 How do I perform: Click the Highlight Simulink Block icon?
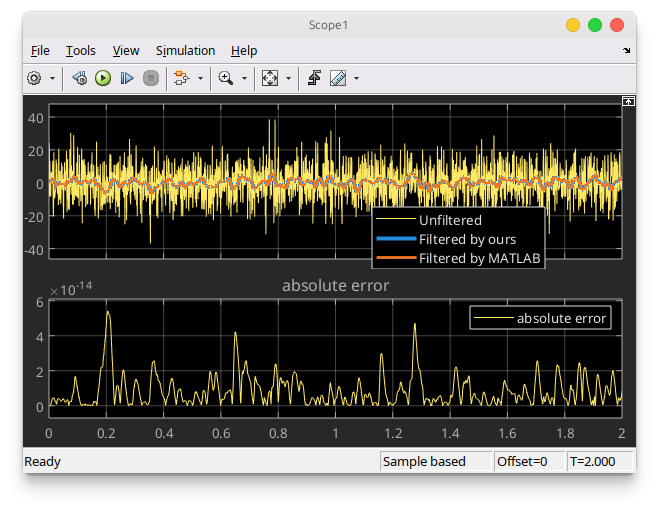[x=181, y=78]
